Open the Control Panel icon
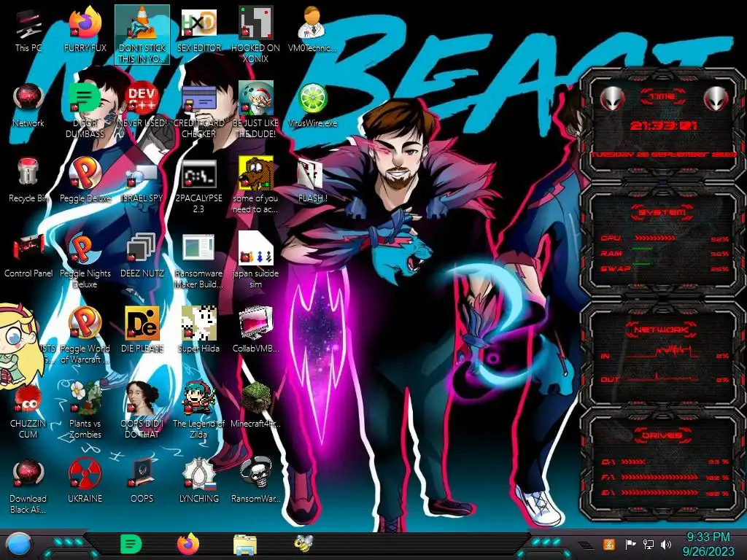The image size is (747, 560). coord(28,256)
